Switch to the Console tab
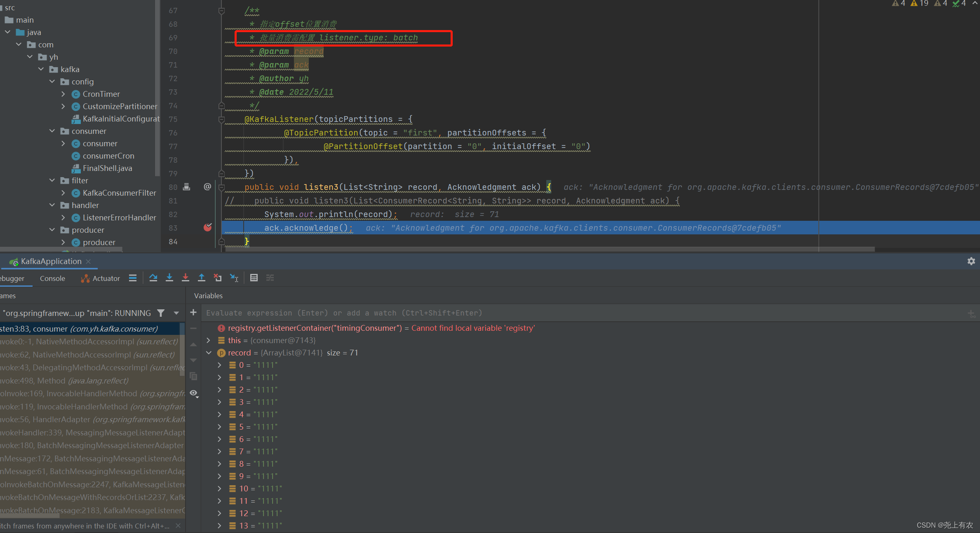Viewport: 980px width, 533px height. 52,278
